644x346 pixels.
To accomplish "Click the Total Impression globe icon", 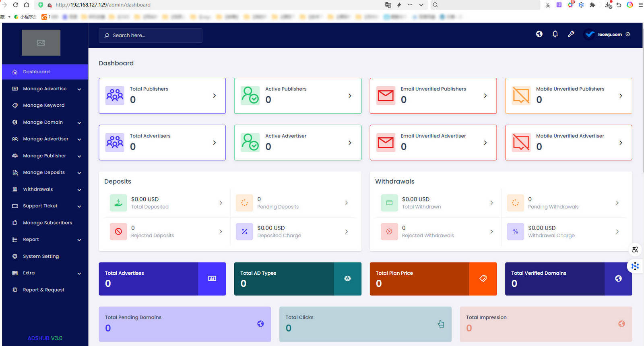I will 621,324.
